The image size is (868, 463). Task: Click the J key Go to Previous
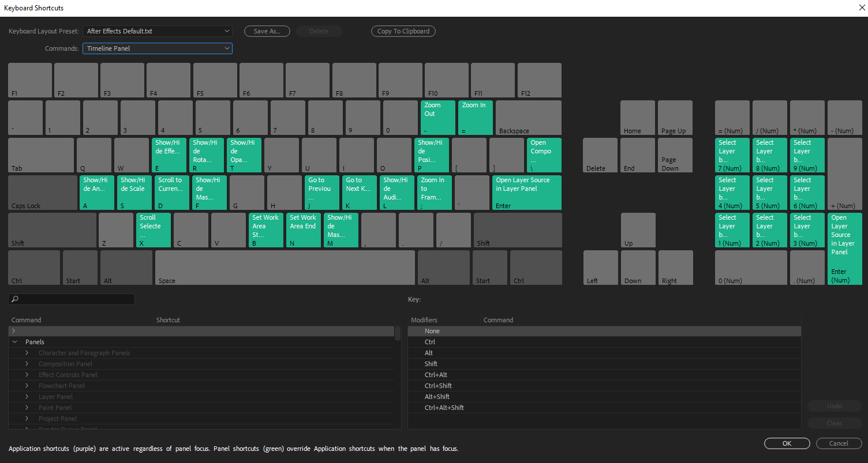point(322,193)
